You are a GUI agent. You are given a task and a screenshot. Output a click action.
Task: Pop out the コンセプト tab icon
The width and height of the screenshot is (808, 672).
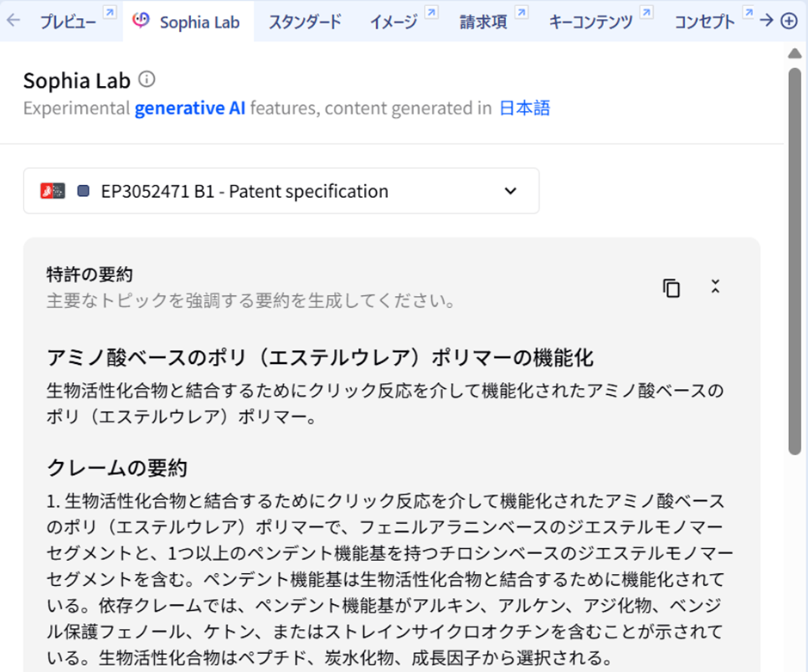[749, 12]
